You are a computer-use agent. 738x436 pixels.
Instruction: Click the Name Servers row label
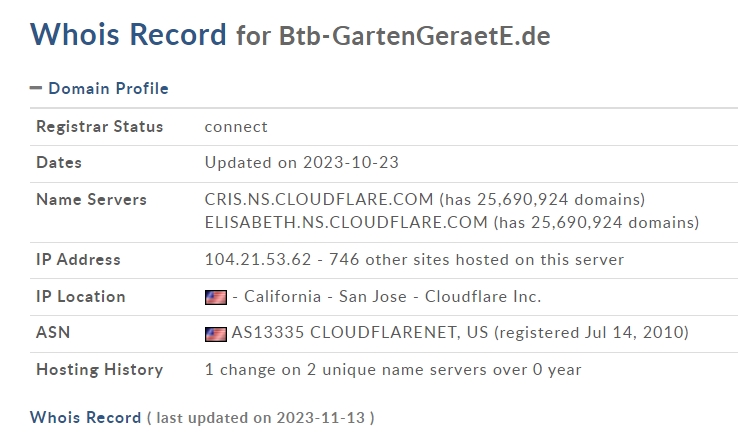pyautogui.click(x=91, y=199)
